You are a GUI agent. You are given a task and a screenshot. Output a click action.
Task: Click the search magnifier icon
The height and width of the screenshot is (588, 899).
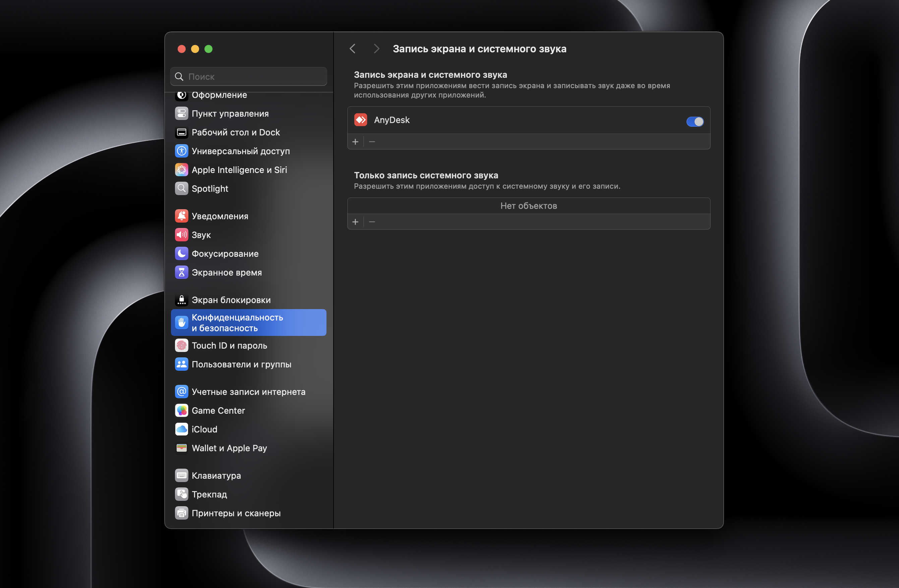tap(179, 77)
